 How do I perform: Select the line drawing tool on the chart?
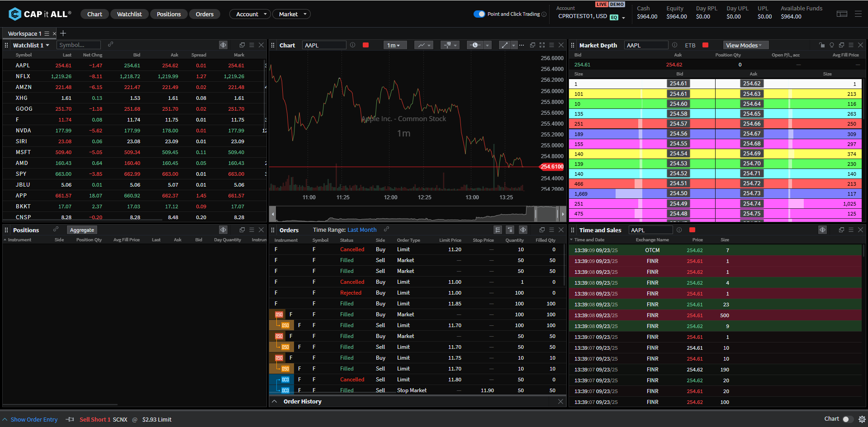(x=504, y=45)
